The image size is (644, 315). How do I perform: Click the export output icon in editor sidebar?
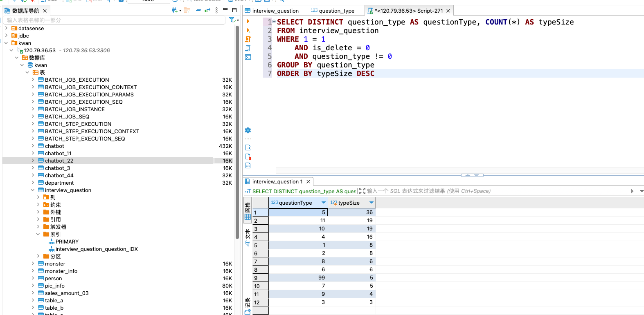pyautogui.click(x=248, y=147)
